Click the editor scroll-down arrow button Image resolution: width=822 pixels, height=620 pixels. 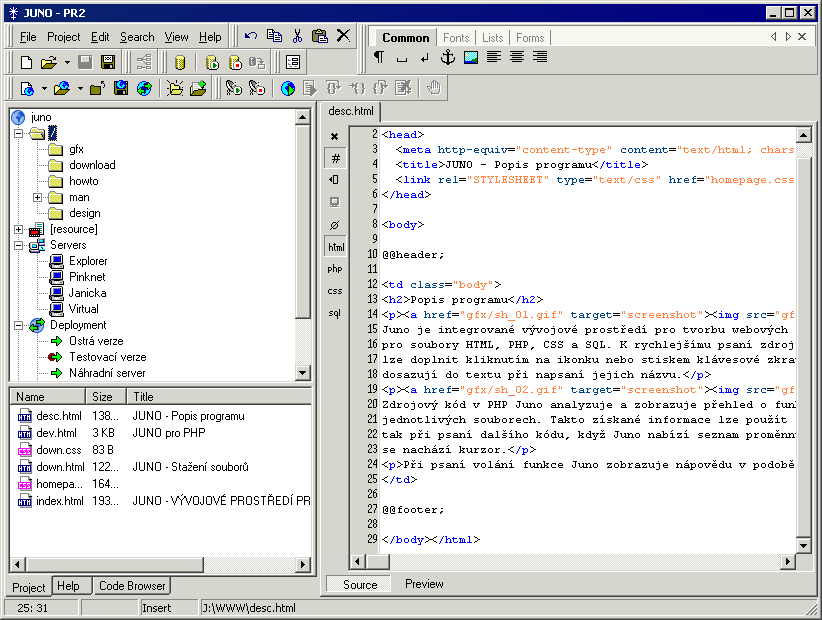[804, 545]
